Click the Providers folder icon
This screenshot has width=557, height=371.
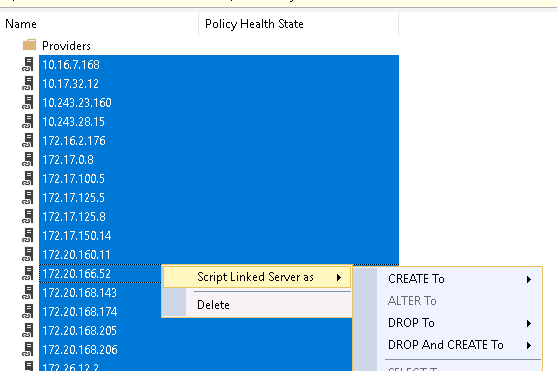coord(29,45)
